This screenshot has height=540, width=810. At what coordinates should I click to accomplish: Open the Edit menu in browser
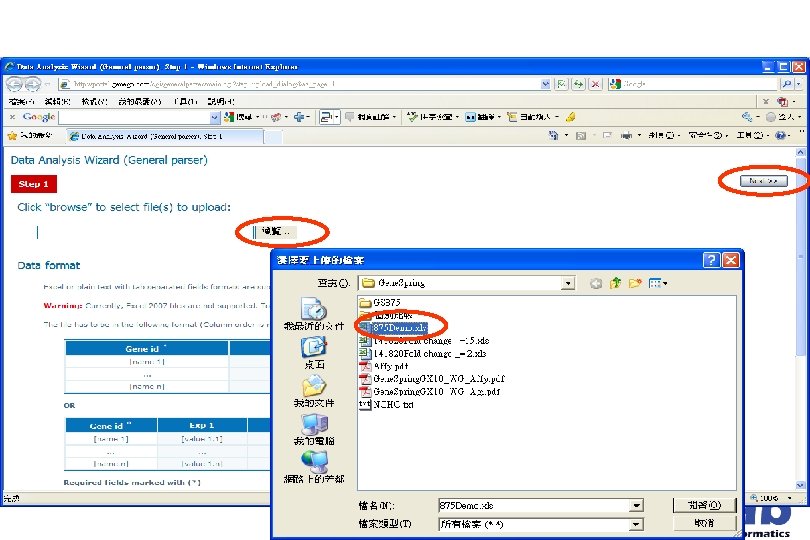pyautogui.click(x=57, y=101)
